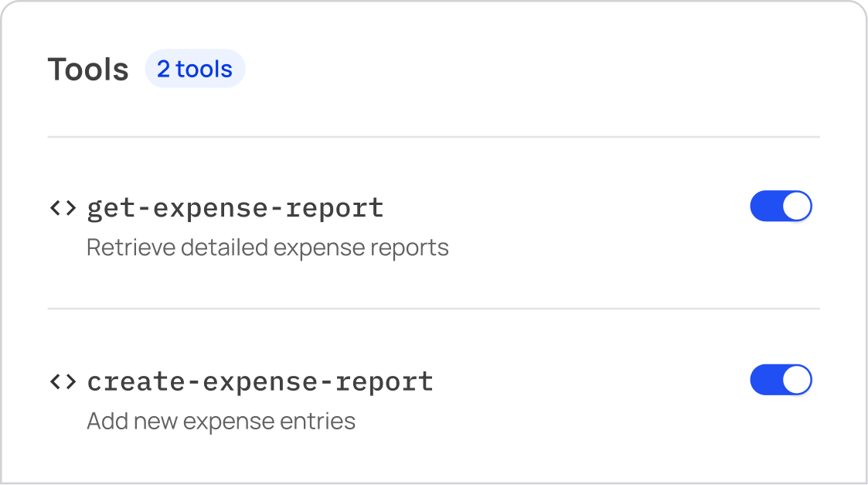868x485 pixels.
Task: Click the code brackets icon beside create-expense-report
Action: pyautogui.click(x=63, y=381)
